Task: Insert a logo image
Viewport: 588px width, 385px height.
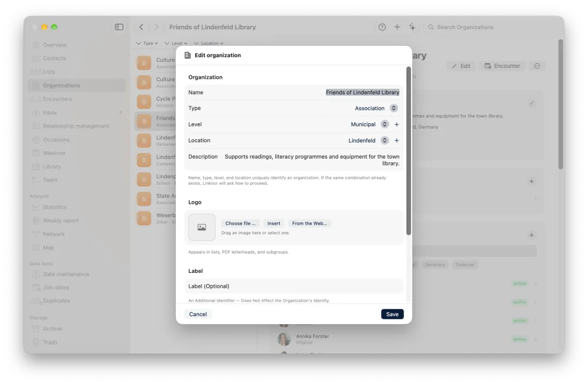Action: (274, 223)
